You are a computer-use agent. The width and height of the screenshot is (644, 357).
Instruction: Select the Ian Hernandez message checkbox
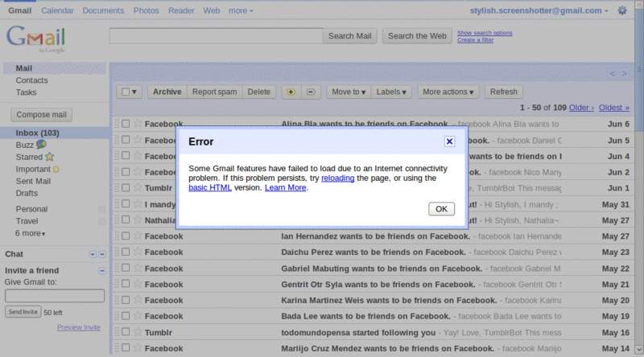point(126,236)
